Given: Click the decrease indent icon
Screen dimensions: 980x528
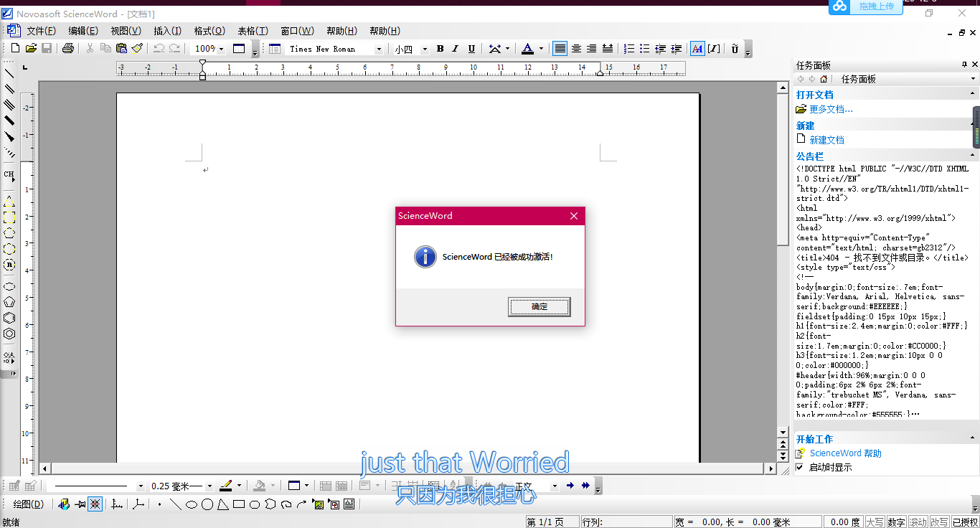Looking at the screenshot, I should pyautogui.click(x=661, y=49).
